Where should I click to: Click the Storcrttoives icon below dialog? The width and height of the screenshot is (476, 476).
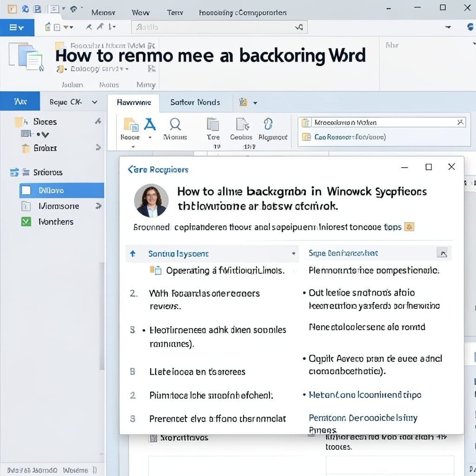tap(153, 438)
